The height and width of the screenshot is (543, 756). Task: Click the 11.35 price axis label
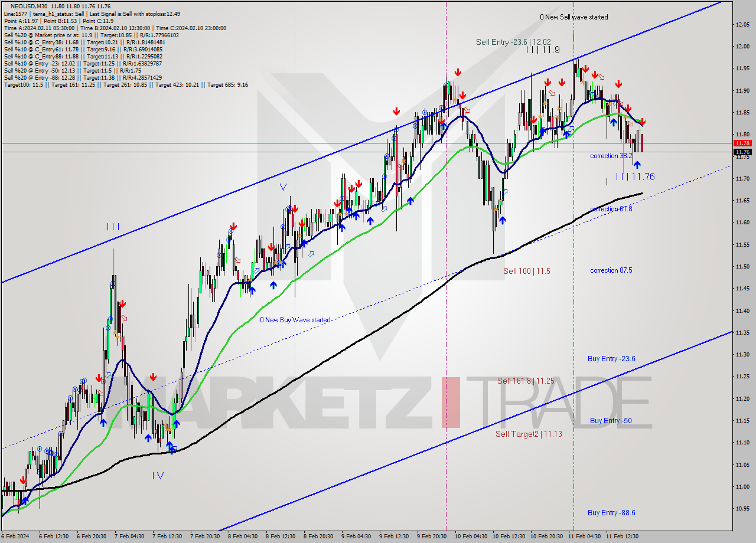(742, 333)
